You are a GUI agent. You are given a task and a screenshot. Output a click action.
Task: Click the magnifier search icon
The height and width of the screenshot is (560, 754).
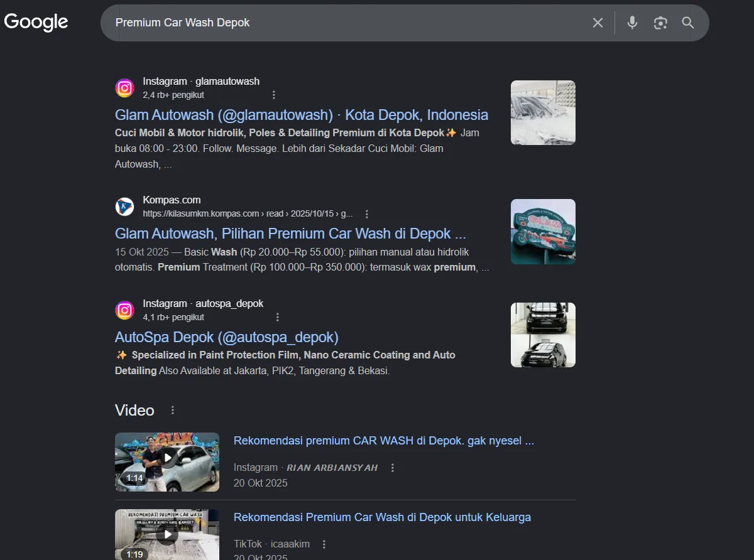(x=688, y=23)
